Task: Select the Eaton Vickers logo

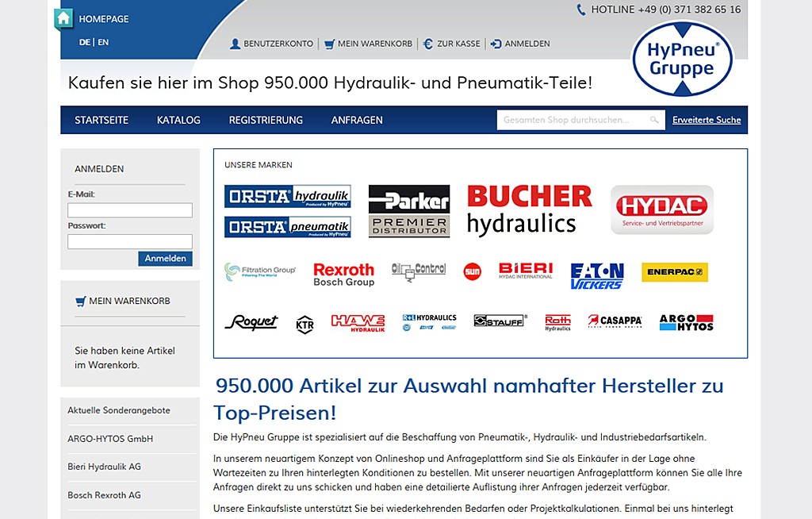Action: 597,275
